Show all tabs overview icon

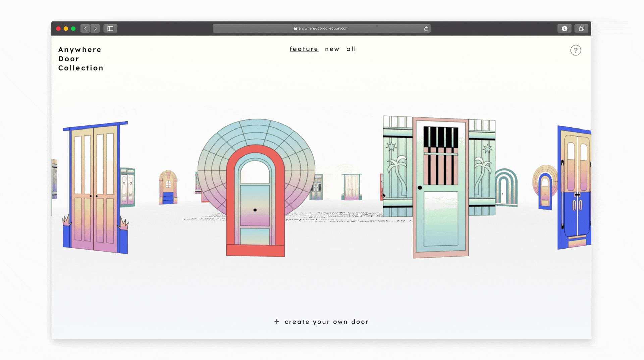pos(582,29)
